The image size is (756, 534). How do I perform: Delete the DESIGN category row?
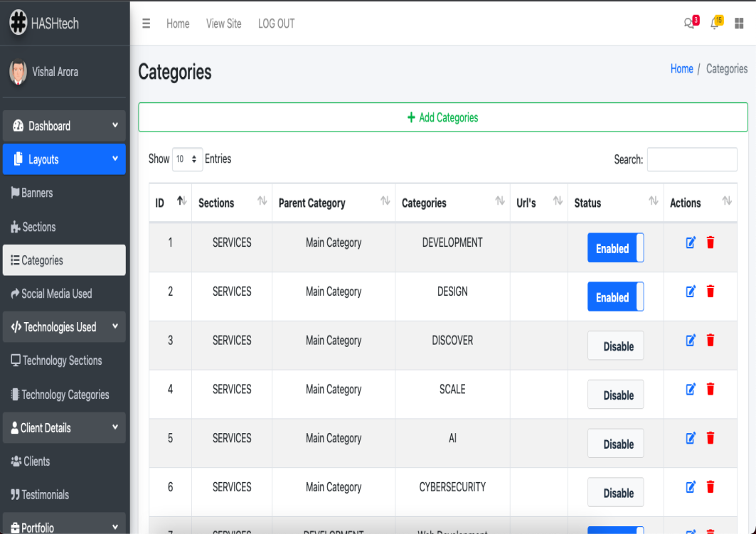[x=710, y=292]
